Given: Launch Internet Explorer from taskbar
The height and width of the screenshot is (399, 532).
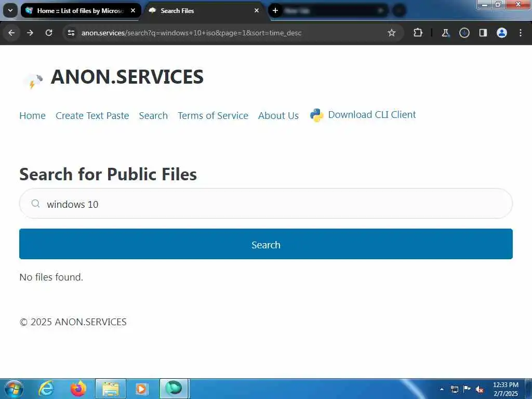Looking at the screenshot, I should click(46, 389).
